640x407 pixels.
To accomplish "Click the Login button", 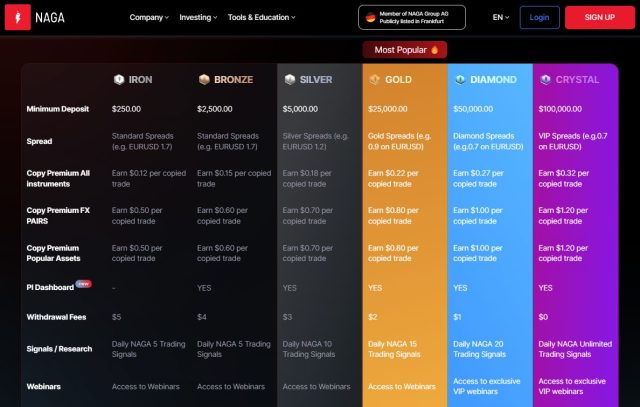I will tap(540, 17).
